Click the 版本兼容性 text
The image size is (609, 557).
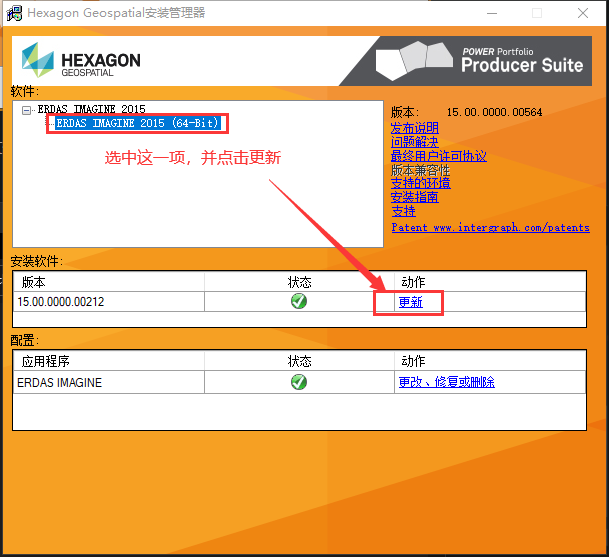click(x=420, y=170)
